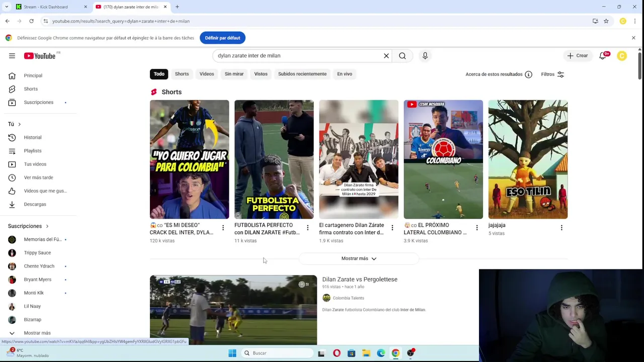Open 'COLOMBIANO' lateral short thumbnail
644x362 pixels.
(x=443, y=159)
